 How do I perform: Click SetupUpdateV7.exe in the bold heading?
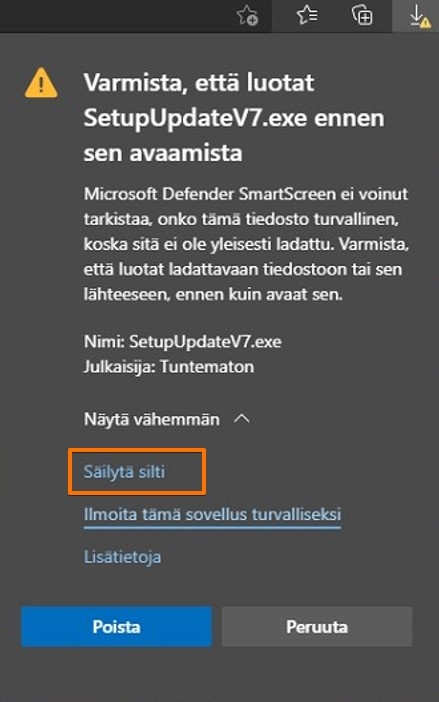tap(195, 118)
